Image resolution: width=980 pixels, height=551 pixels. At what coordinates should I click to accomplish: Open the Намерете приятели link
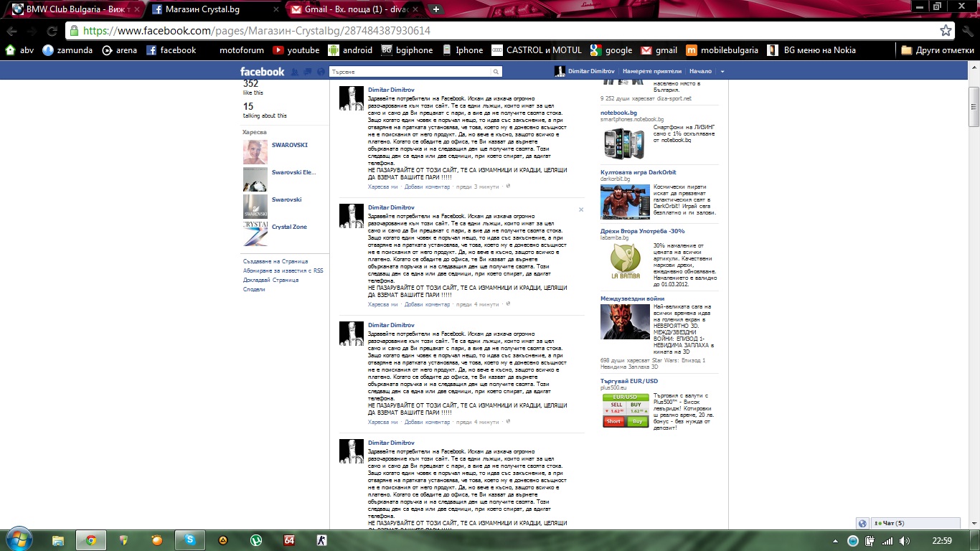652,72
